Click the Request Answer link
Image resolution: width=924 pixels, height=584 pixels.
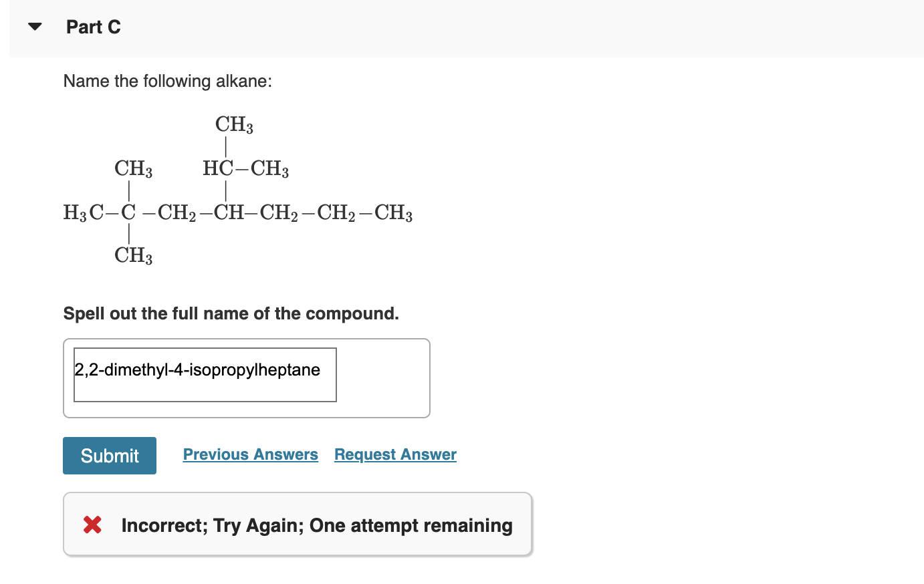(394, 454)
